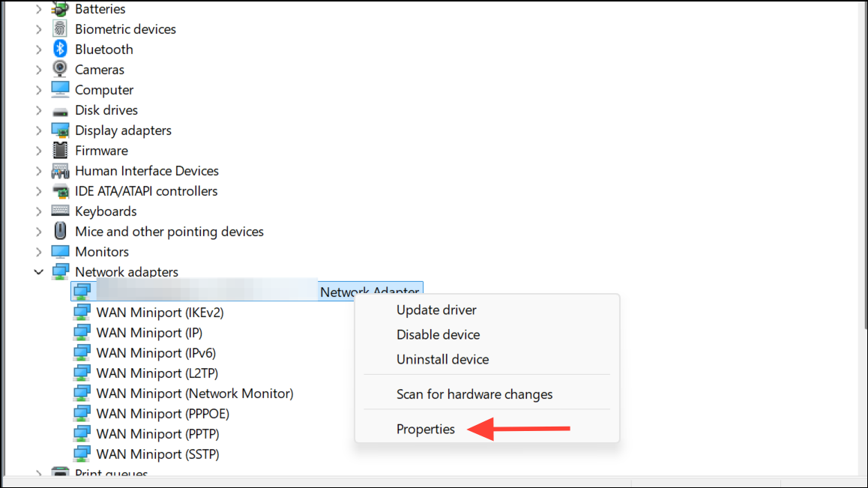Click the Cameras webcam icon
The width and height of the screenshot is (868, 488).
[60, 69]
